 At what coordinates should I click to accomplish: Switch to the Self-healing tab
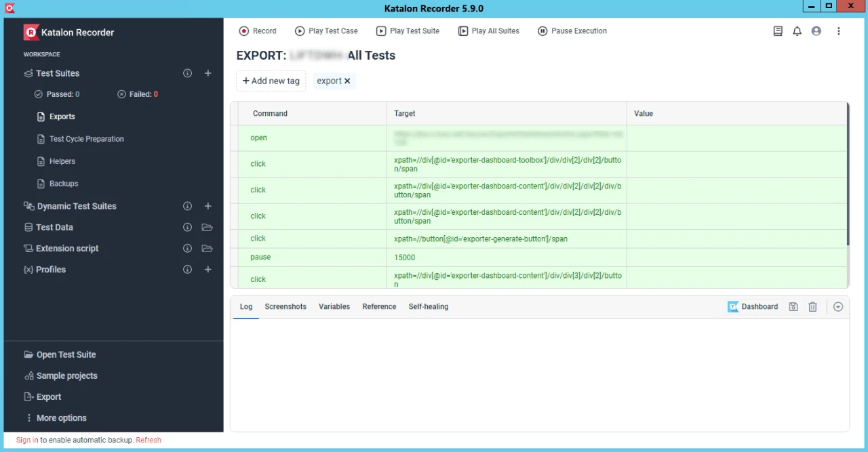tap(429, 307)
